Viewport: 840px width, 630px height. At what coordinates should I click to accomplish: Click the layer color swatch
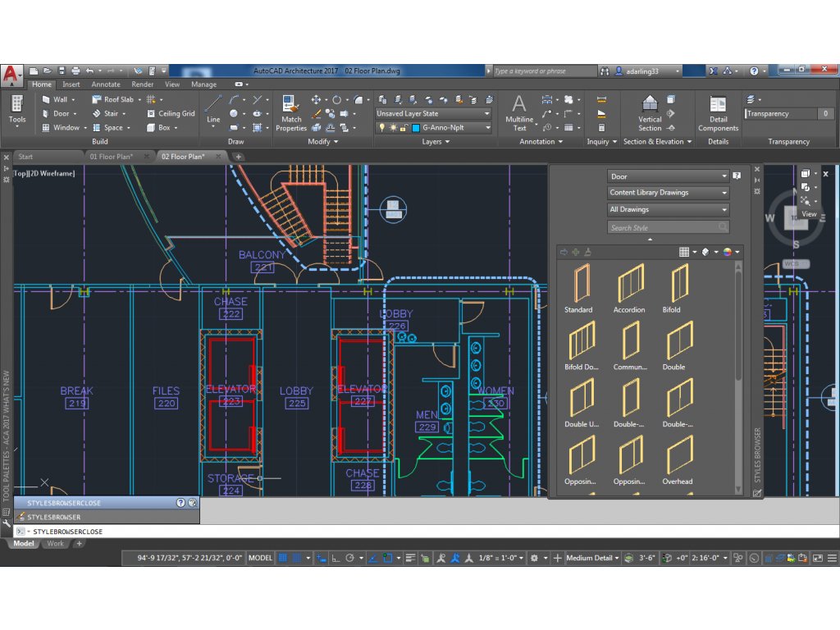(415, 127)
